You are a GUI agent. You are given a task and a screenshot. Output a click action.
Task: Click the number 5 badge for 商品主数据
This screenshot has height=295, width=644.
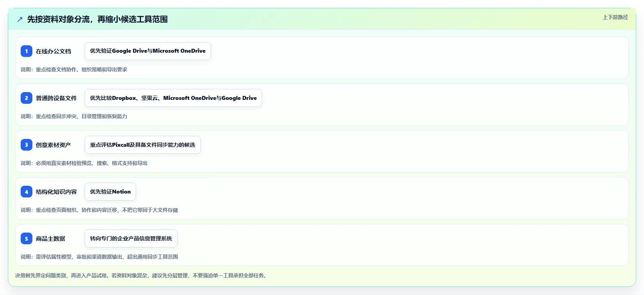click(27, 238)
